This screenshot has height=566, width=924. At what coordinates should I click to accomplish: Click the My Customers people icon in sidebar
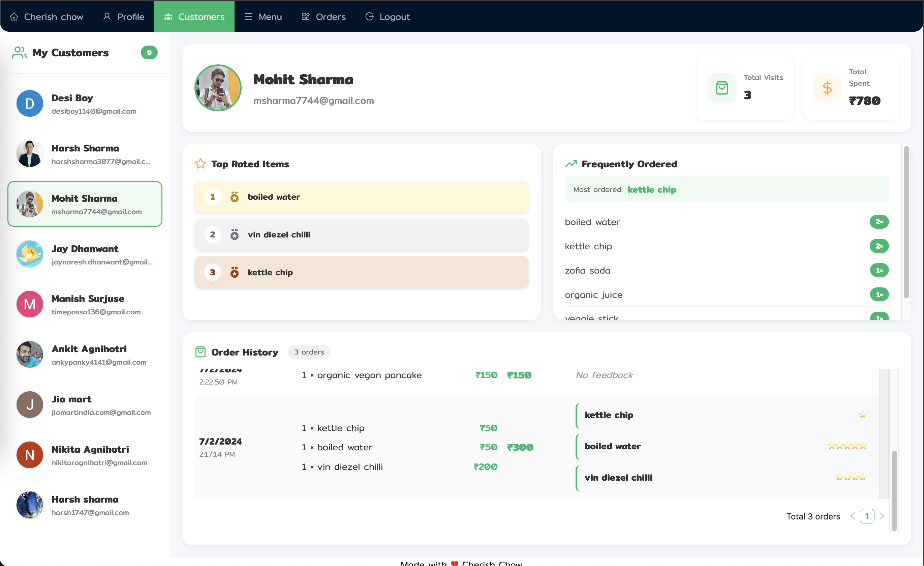point(19,53)
